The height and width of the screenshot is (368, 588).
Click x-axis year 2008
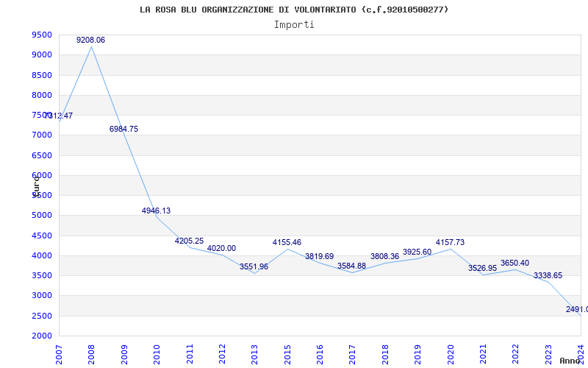tap(91, 355)
